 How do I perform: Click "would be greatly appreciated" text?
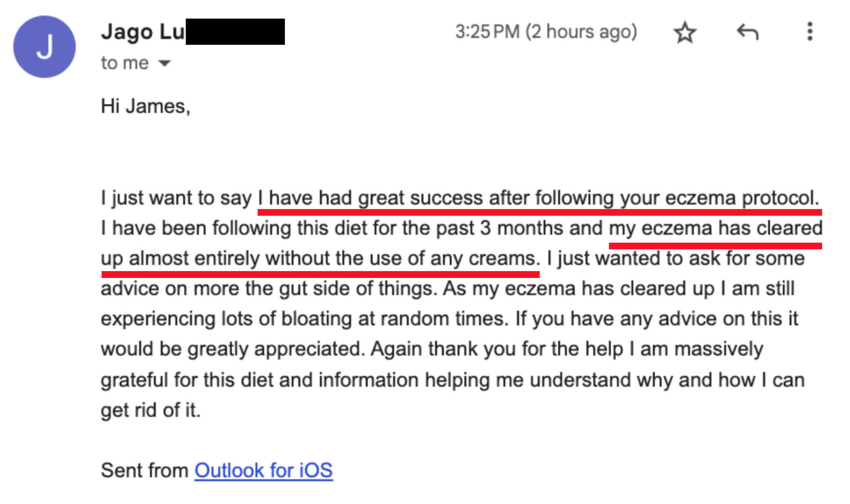point(232,349)
